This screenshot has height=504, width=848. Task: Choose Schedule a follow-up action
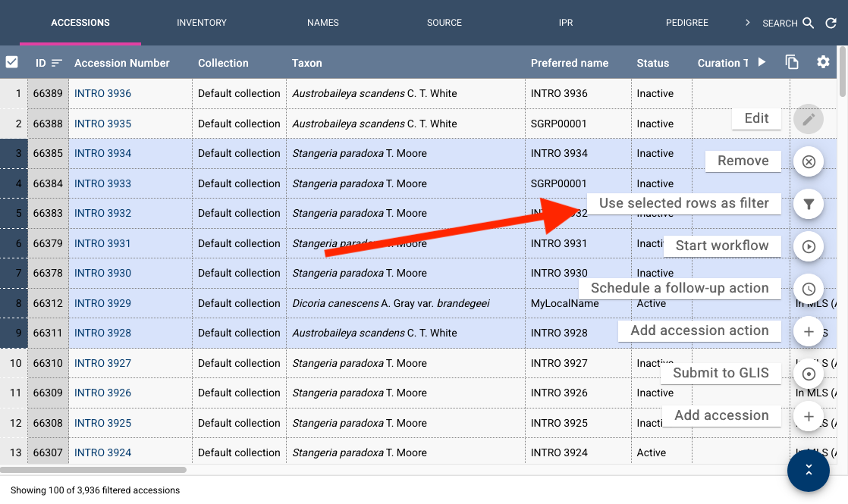[680, 288]
